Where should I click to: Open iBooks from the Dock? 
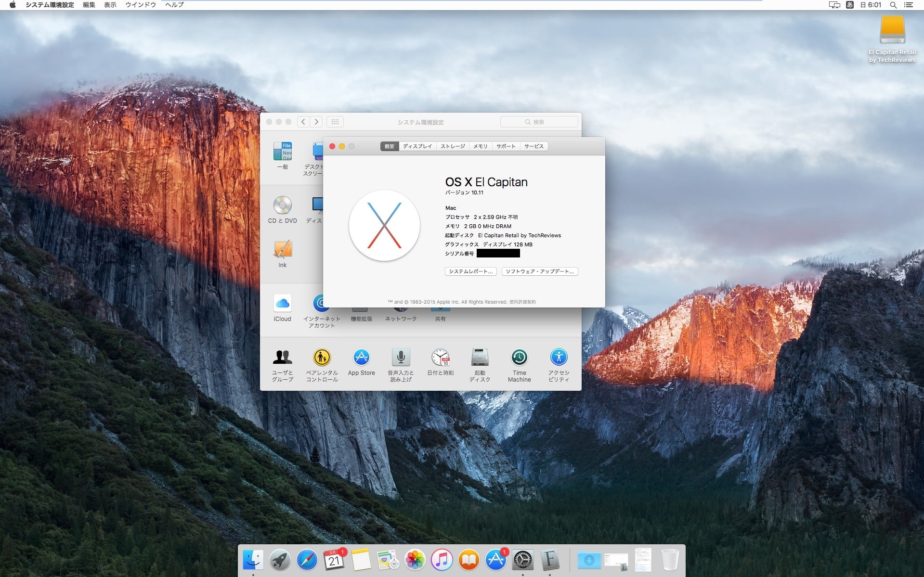point(469,560)
